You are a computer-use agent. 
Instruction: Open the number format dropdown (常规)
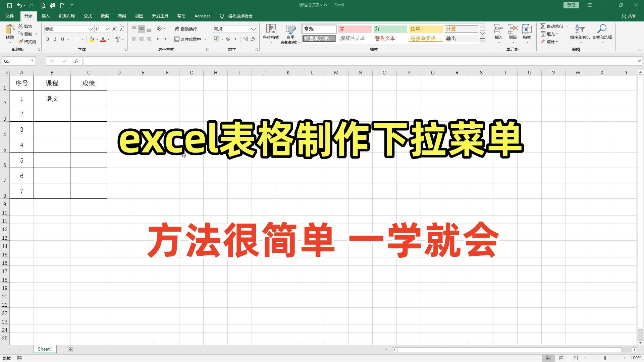click(x=254, y=29)
